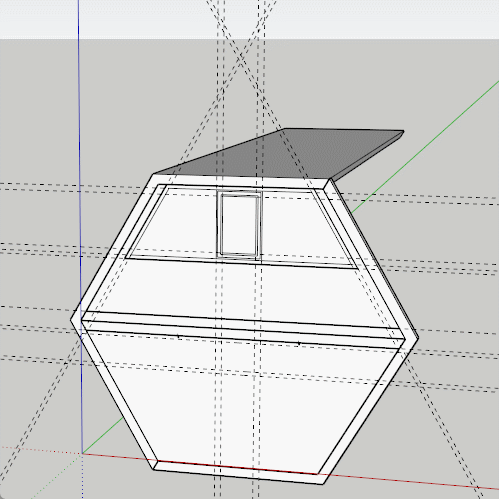Click the thin right edge of roof panel
The image size is (499, 499).
(367, 157)
